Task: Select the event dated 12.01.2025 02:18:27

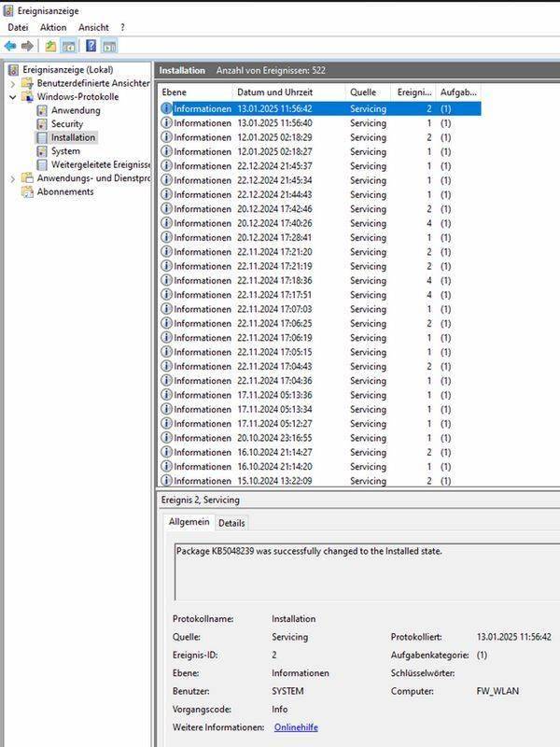Action: [x=320, y=151]
